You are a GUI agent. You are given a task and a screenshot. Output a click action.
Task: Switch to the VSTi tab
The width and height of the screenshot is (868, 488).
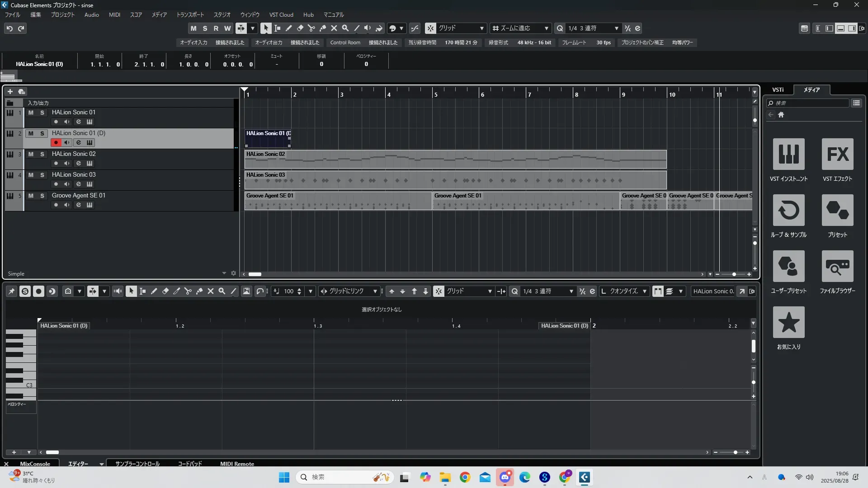point(778,89)
